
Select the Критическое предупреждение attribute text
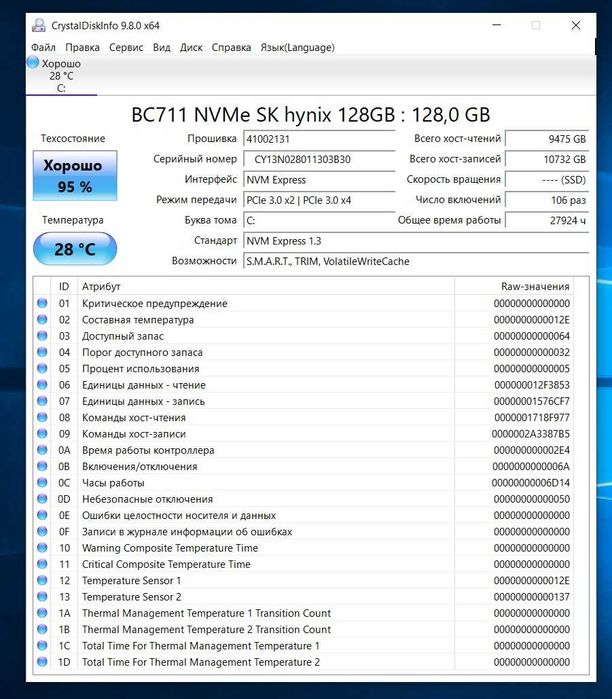click(x=155, y=304)
